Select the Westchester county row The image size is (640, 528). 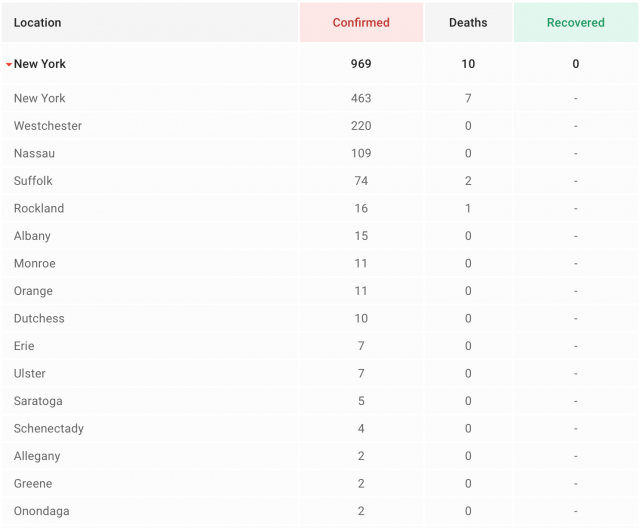click(48, 126)
